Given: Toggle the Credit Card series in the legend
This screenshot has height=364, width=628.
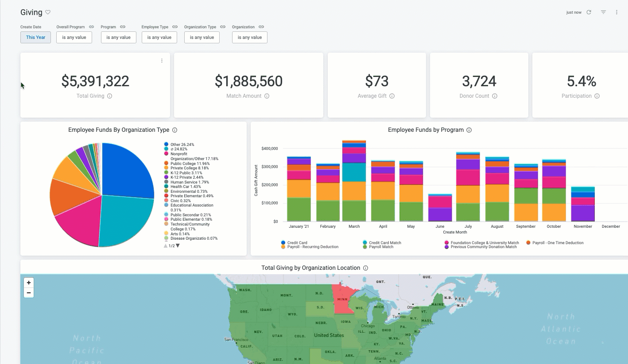Looking at the screenshot, I should (294, 243).
